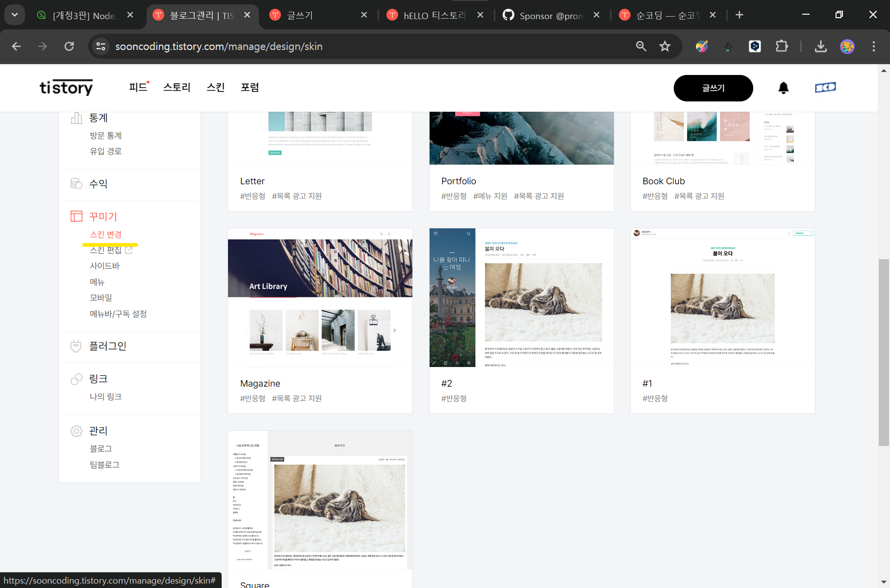
Task: Switch to the hELLO 티스토리 tab
Action: click(434, 15)
